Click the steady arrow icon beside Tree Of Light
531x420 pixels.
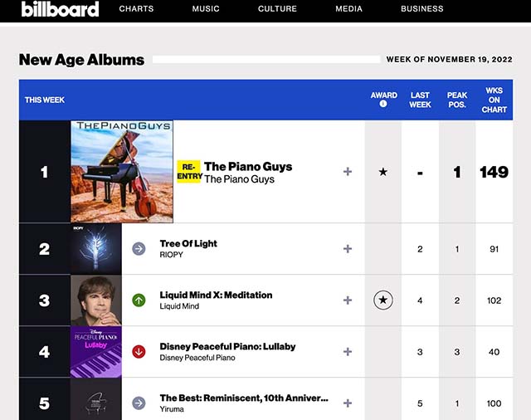pyautogui.click(x=139, y=249)
